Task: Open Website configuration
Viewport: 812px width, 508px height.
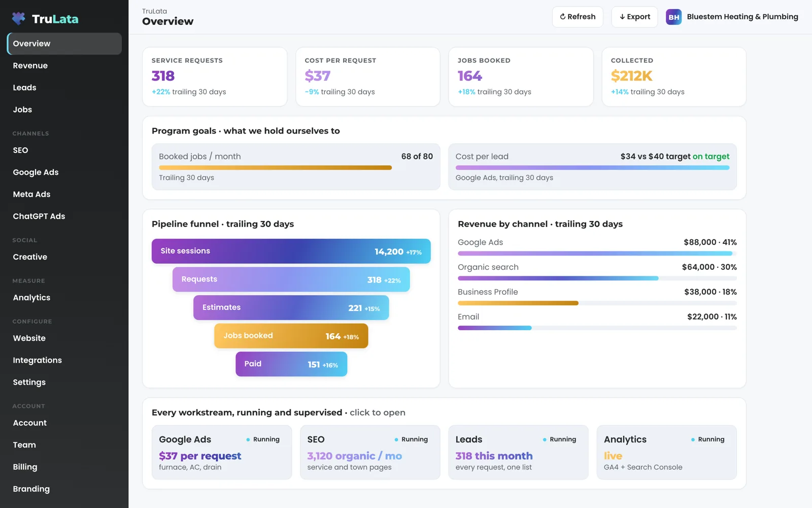Action: (x=64, y=338)
